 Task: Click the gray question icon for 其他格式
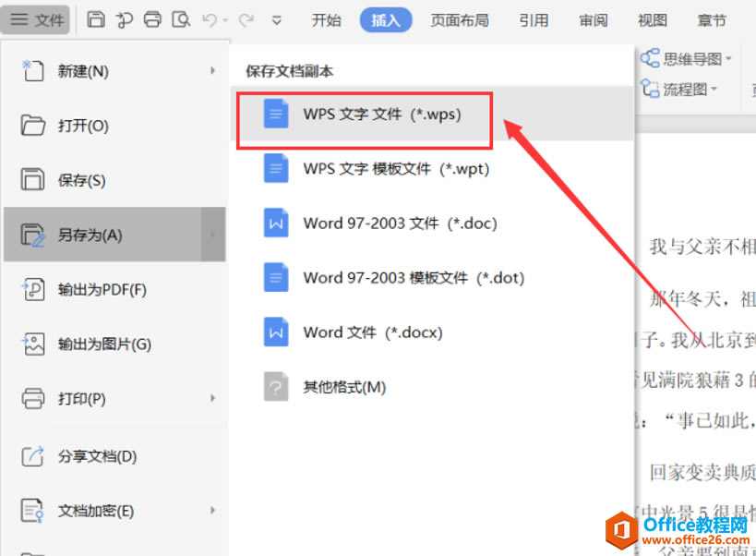pos(276,386)
